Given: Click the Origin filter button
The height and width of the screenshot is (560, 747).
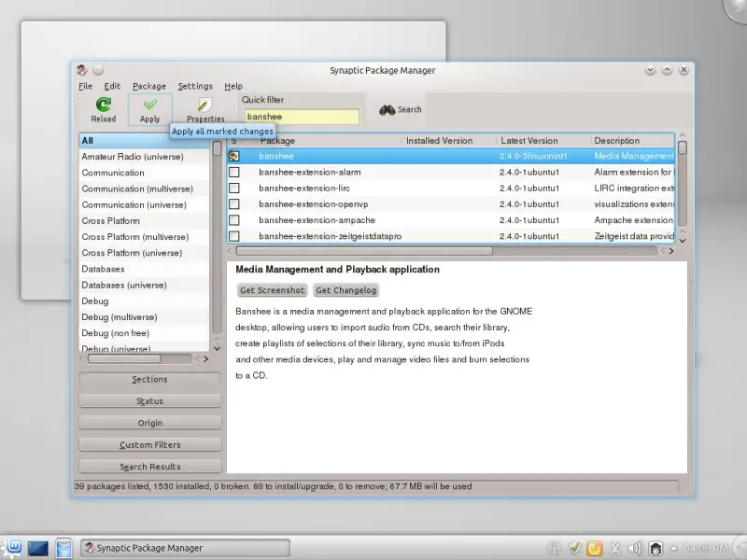Looking at the screenshot, I should point(150,424).
